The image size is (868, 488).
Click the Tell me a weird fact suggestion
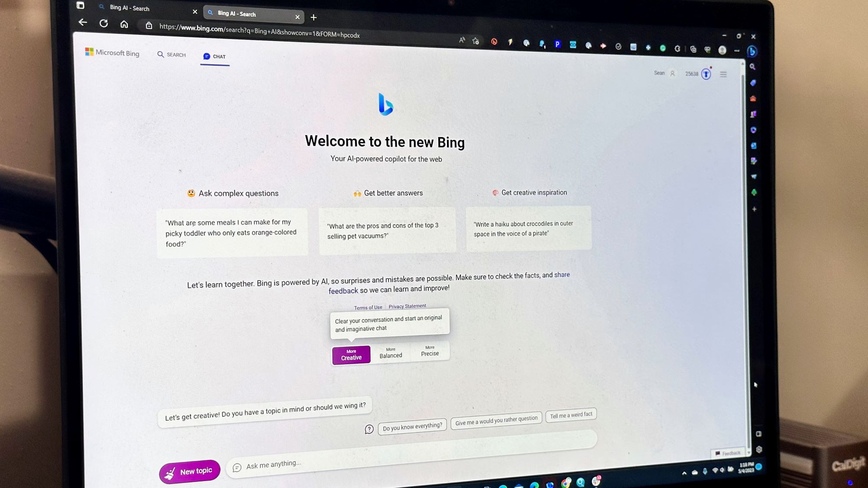(x=571, y=414)
